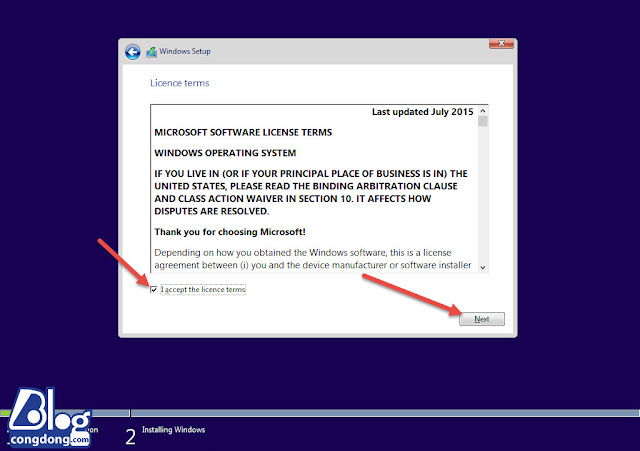Close the Windows Setup dialog
This screenshot has height=451, width=640.
point(501,43)
